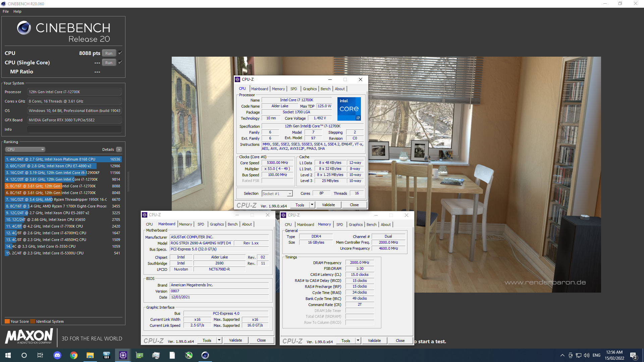Open the bar-graph app icon next to File Explorer
The width and height of the screenshot is (644, 362).
[x=107, y=355]
